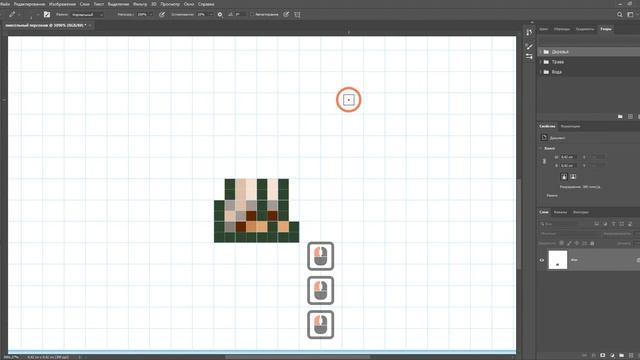Open the workspace switcher icon
Image resolution: width=640 pixels, height=360 pixels.
[631, 14]
